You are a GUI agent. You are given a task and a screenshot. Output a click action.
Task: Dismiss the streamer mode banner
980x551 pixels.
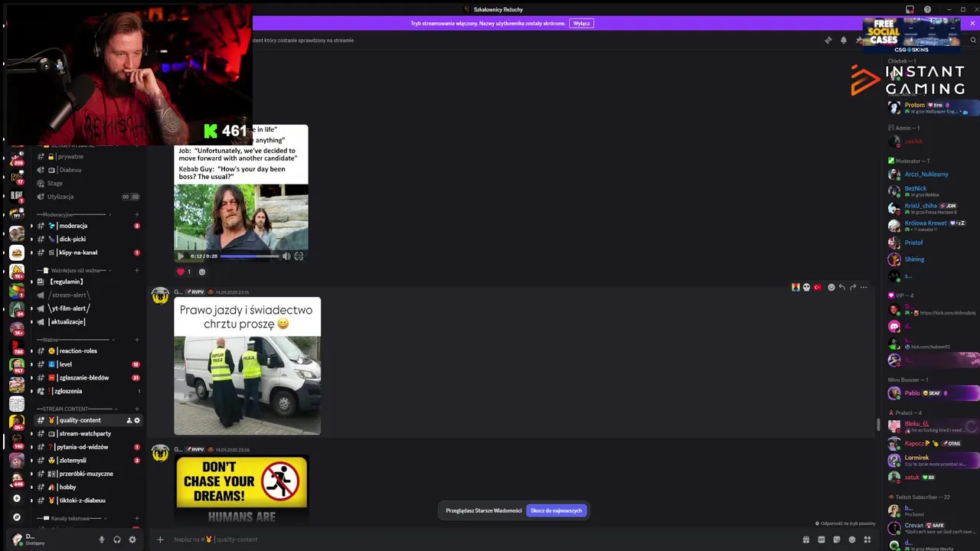(x=972, y=24)
